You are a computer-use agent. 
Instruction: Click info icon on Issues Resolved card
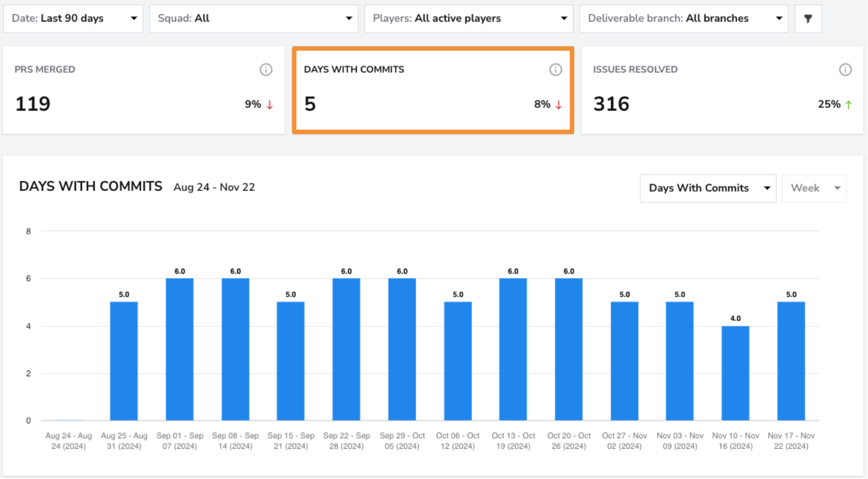(x=846, y=69)
